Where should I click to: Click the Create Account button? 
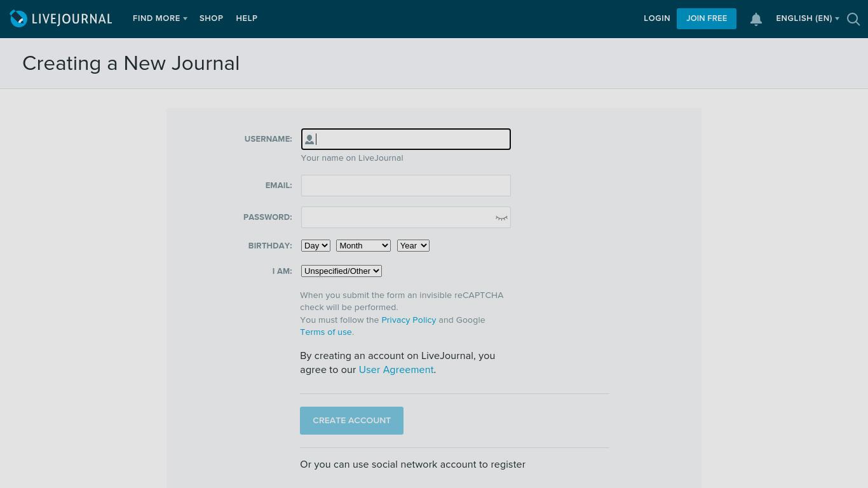pos(351,421)
